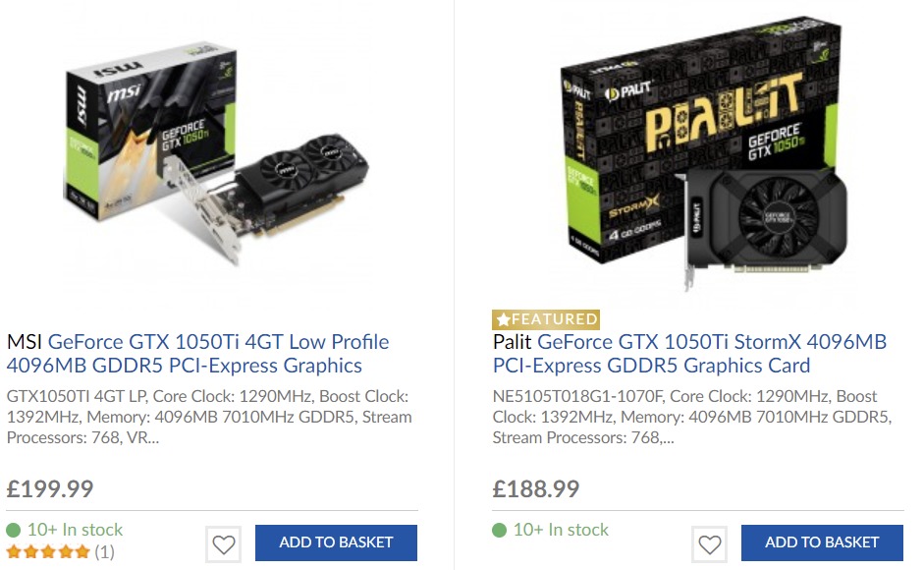
Task: Click "10+ In stock" text under Palit card
Action: click(561, 530)
